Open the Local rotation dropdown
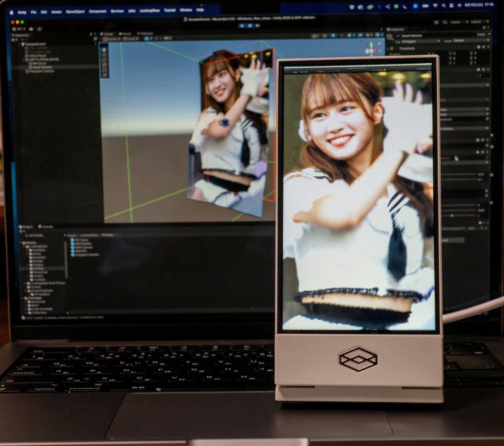The image size is (504, 446). point(131,39)
